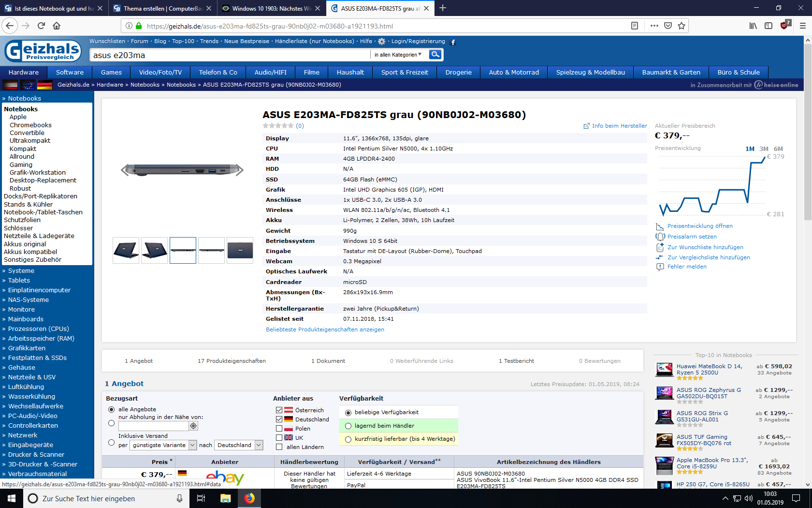Select the first laptop product thumbnail

126,250
